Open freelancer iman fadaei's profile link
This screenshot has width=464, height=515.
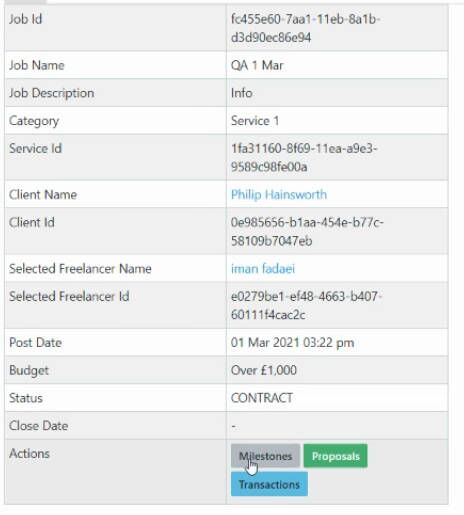coord(263,268)
